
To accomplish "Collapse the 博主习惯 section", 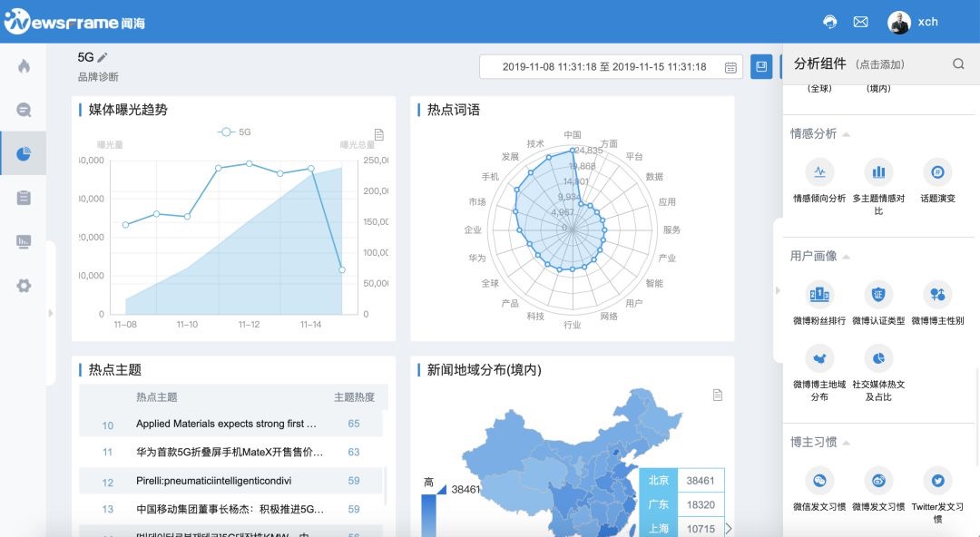I will tap(846, 443).
